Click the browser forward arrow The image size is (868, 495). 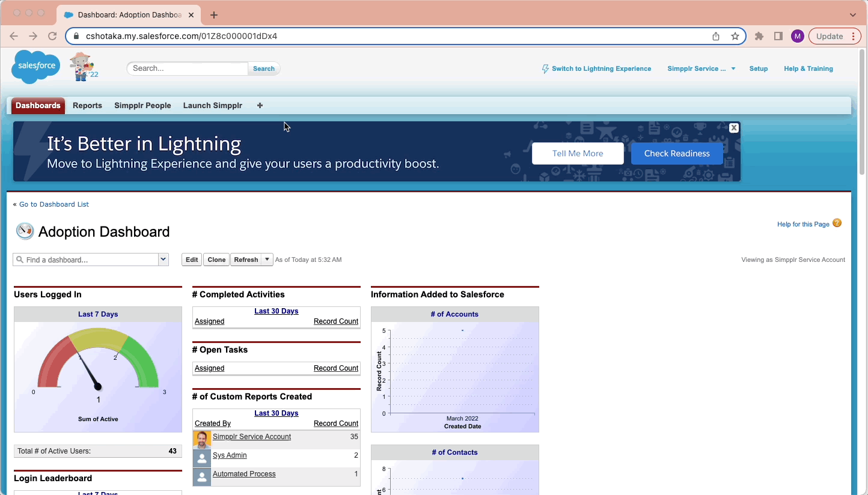pyautogui.click(x=33, y=36)
